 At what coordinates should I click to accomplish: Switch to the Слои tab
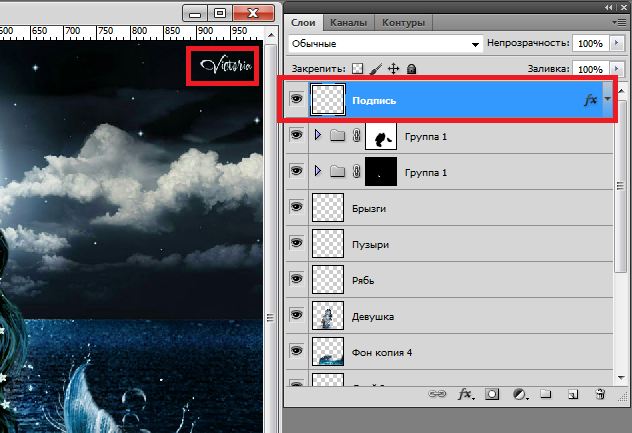tap(303, 23)
